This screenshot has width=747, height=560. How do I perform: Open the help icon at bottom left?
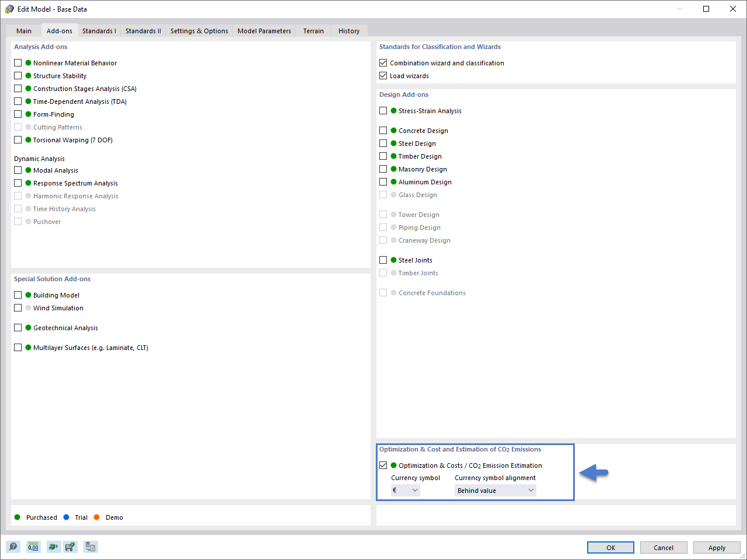pyautogui.click(x=13, y=547)
